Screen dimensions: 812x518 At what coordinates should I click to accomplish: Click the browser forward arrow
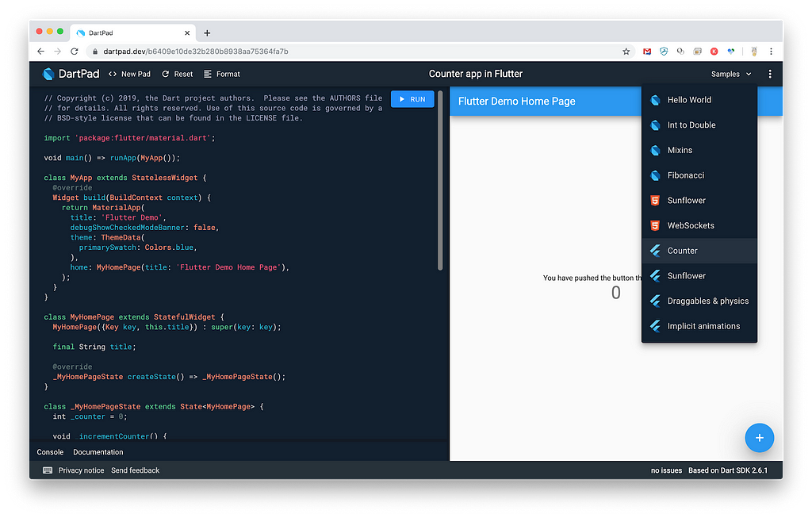point(57,52)
